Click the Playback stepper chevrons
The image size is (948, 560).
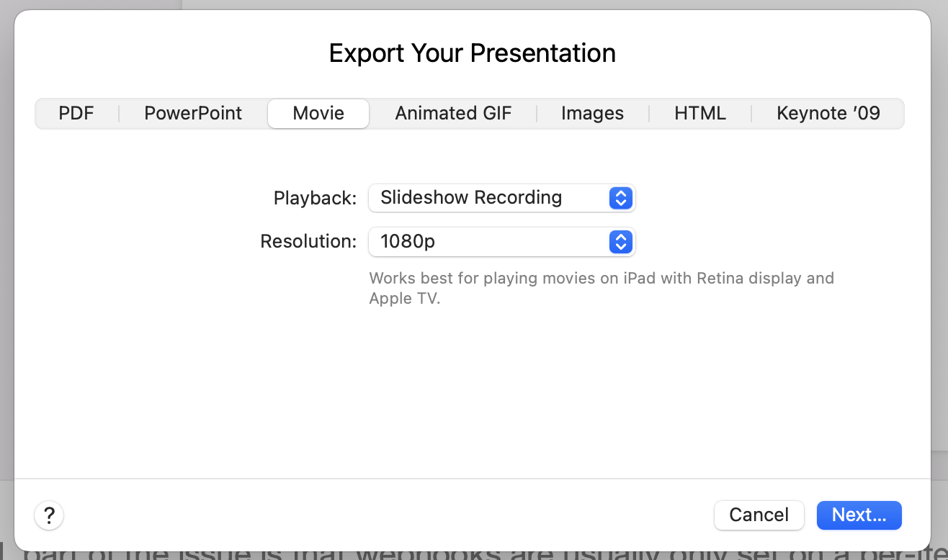(x=620, y=198)
